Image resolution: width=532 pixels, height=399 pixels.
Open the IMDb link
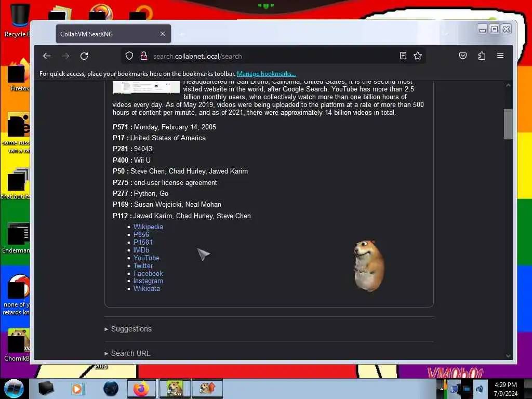click(x=141, y=250)
